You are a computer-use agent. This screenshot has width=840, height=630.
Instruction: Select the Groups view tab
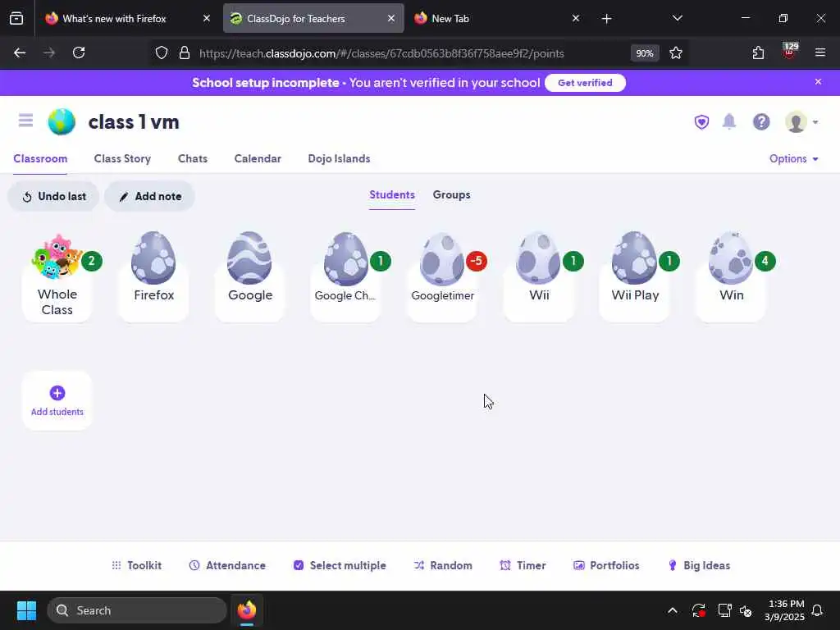pyautogui.click(x=451, y=195)
